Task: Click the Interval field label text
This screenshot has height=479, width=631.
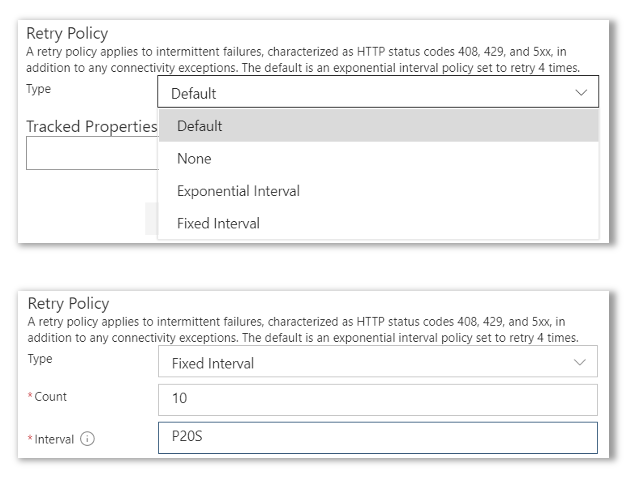Action: [54, 439]
